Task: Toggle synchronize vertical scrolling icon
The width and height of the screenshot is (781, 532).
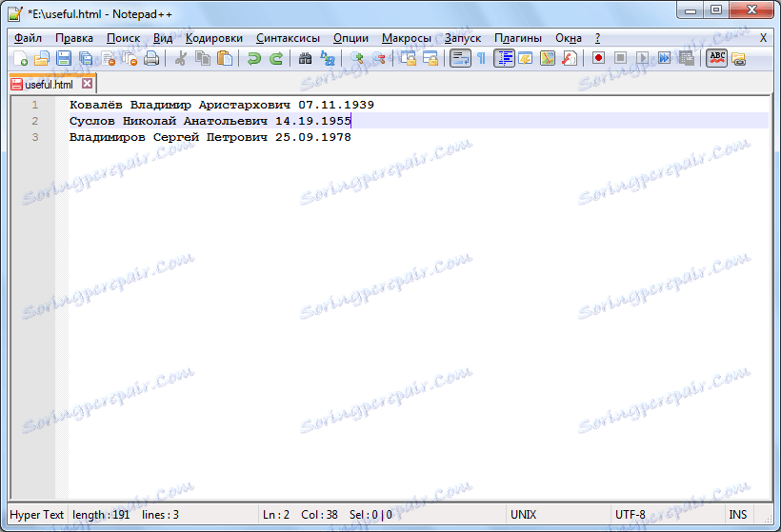Action: point(409,59)
